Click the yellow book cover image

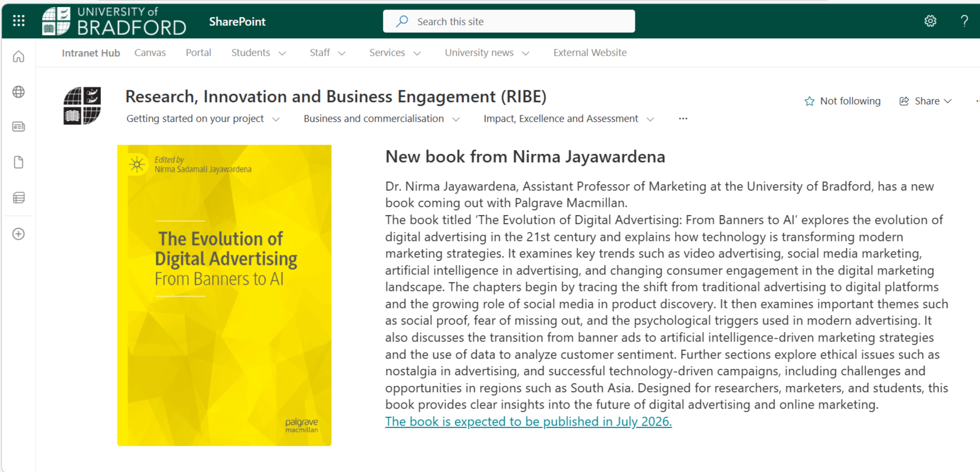click(224, 295)
